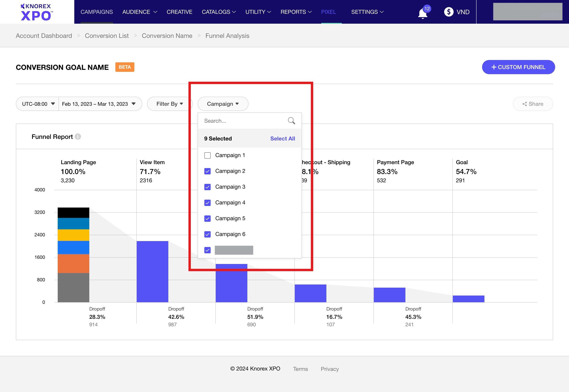Image resolution: width=569 pixels, height=392 pixels.
Task: Open the CATALOGS menu
Action: [x=216, y=12]
